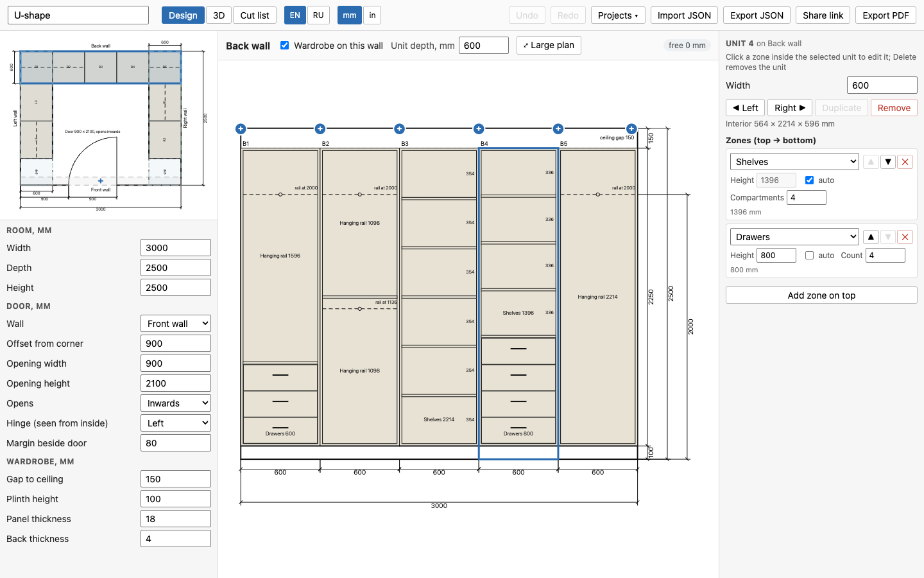Move unit Right

click(790, 108)
